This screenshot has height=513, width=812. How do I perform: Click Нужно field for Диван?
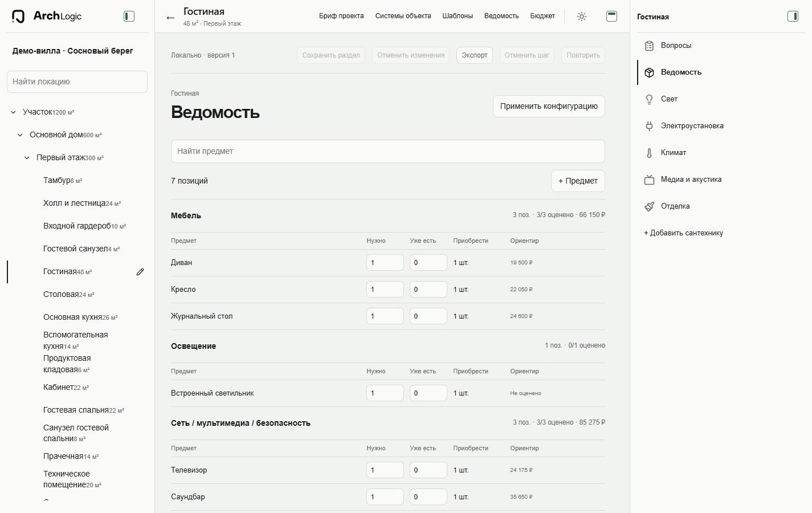[x=385, y=263]
